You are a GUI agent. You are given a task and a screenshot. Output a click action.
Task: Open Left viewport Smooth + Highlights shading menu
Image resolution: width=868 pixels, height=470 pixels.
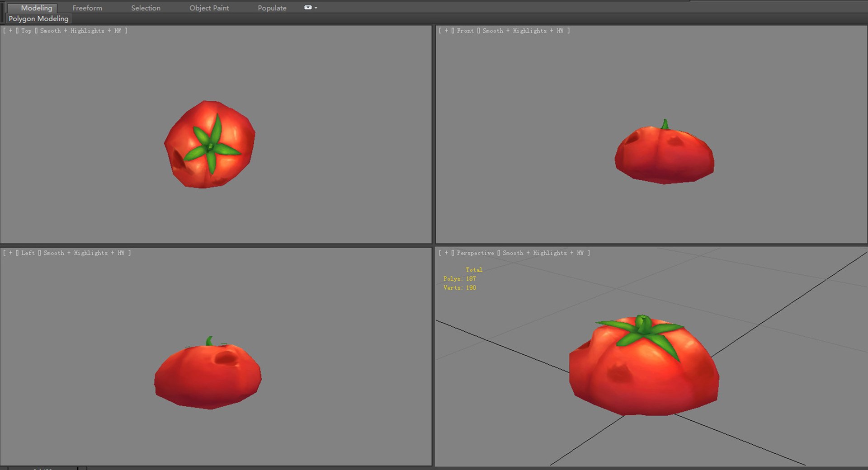click(84, 253)
